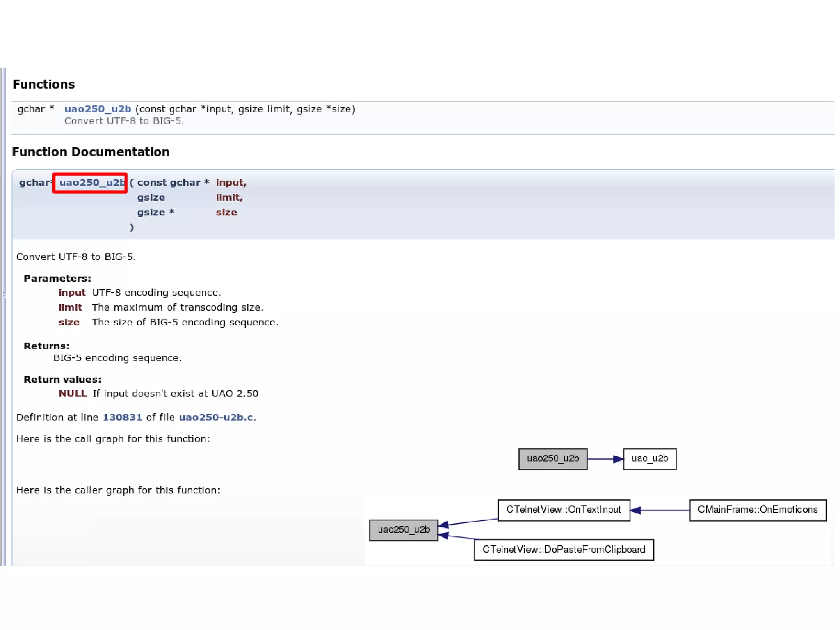Open CMainFrame::OnEmoticons caller graph node
Screen dimensions: 840x630
click(x=758, y=510)
